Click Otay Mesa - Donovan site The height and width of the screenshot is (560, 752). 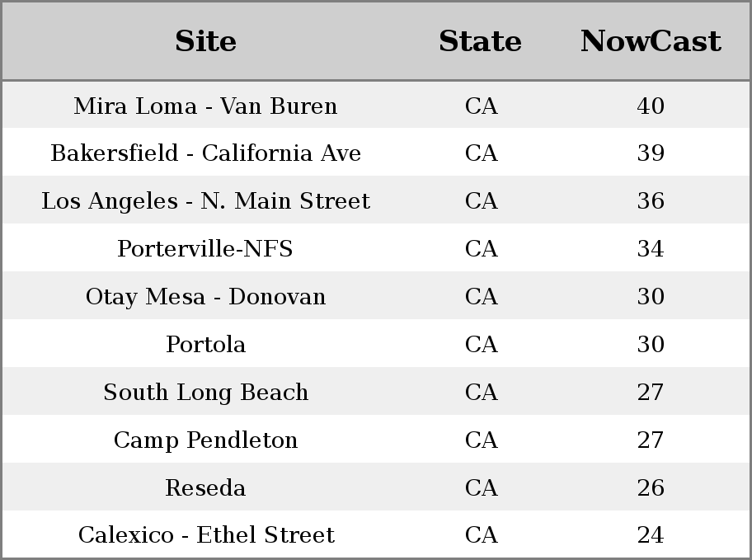[206, 297]
